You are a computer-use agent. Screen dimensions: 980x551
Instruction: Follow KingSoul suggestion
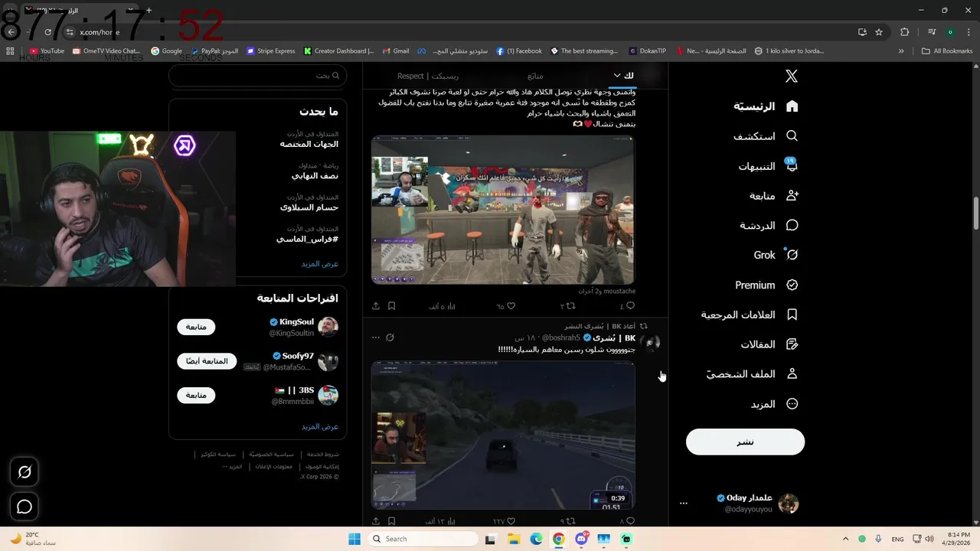coord(196,327)
